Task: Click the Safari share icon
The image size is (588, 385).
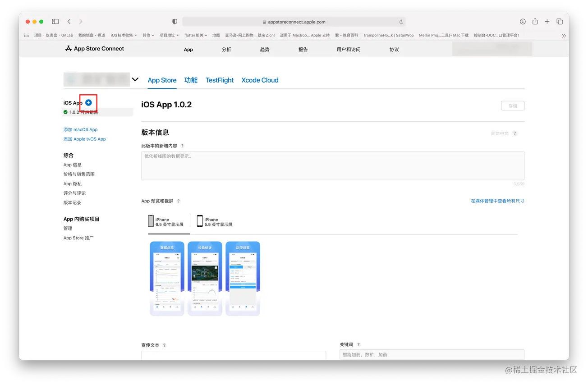Action: point(535,21)
